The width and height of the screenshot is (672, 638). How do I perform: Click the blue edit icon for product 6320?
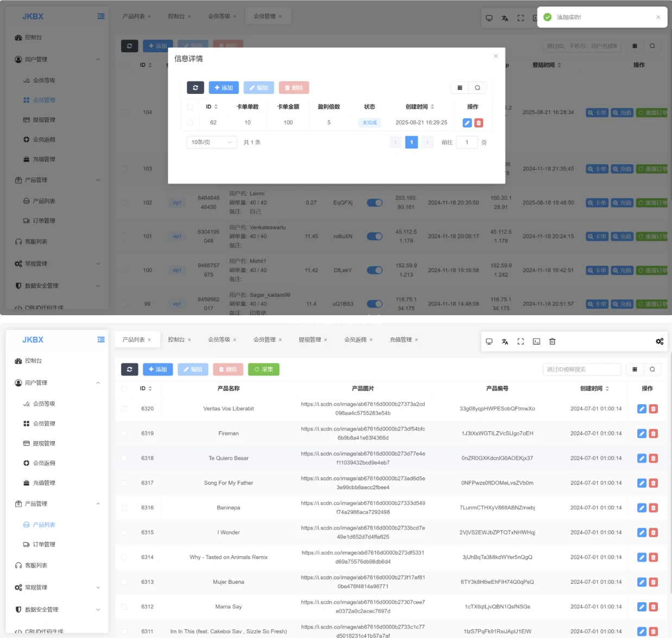(642, 409)
